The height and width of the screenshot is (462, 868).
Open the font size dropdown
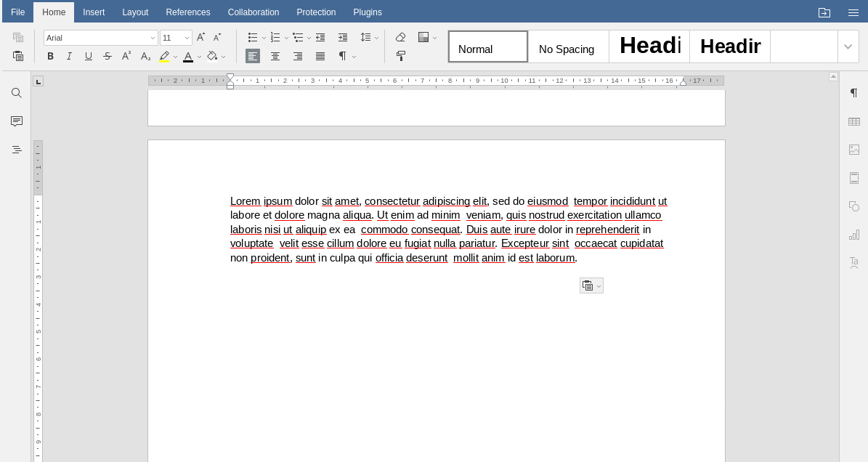tap(187, 38)
